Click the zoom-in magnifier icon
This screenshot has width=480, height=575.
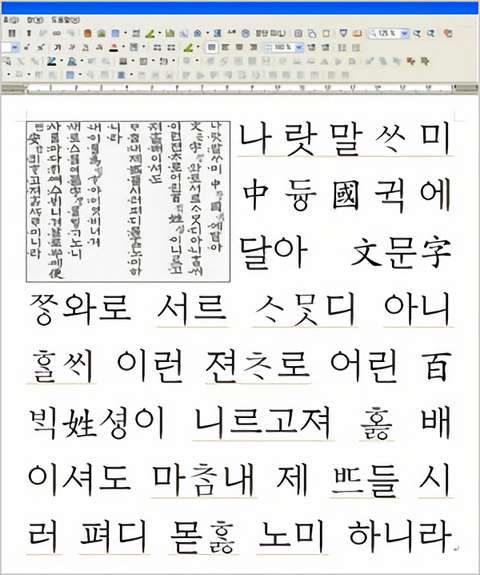417,33
